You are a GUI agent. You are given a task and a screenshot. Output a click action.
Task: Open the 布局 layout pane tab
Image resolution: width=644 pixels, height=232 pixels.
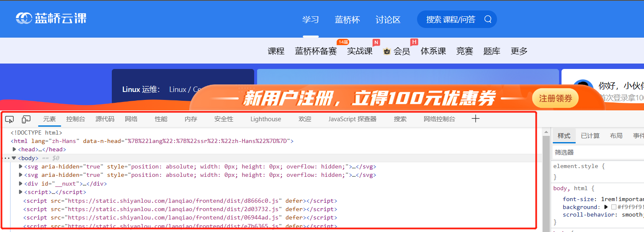(x=616, y=136)
